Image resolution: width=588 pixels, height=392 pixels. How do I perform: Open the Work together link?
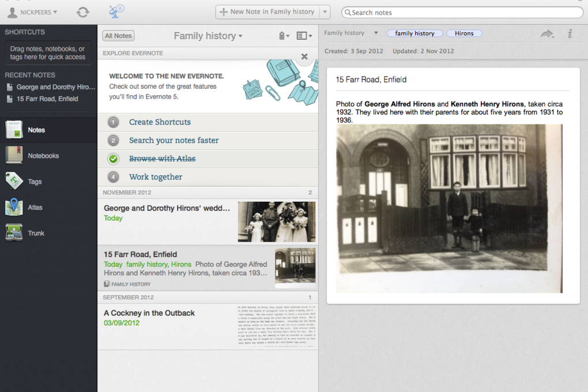pos(156,176)
